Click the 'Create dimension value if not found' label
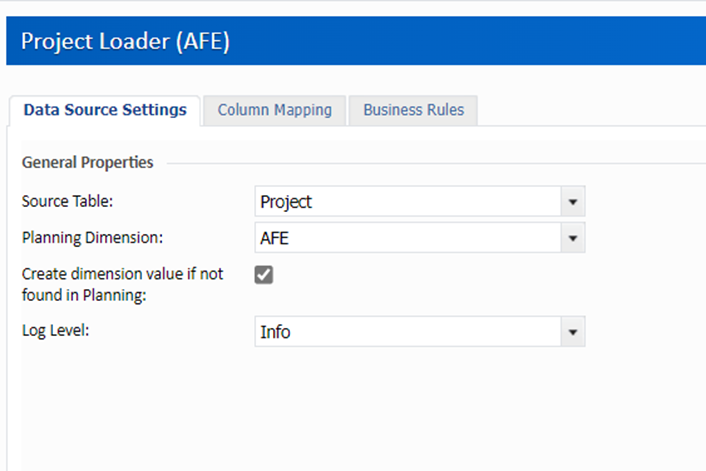This screenshot has height=471, width=706. (122, 284)
